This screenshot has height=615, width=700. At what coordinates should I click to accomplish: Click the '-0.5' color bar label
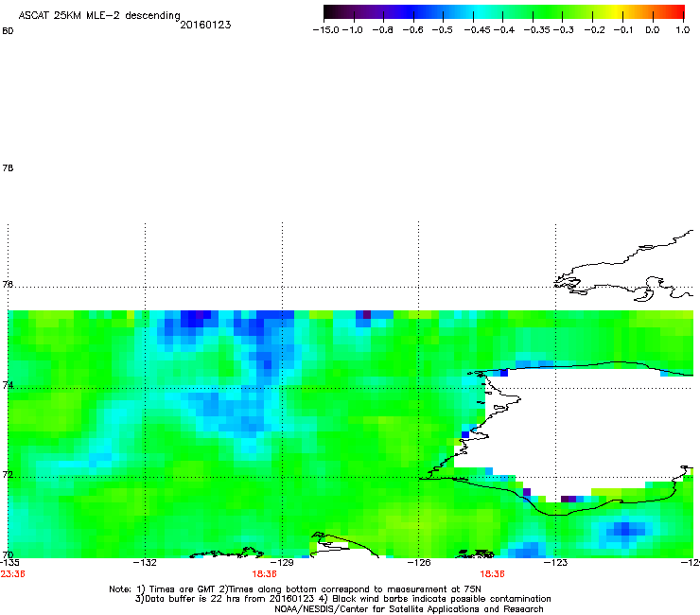[443, 30]
